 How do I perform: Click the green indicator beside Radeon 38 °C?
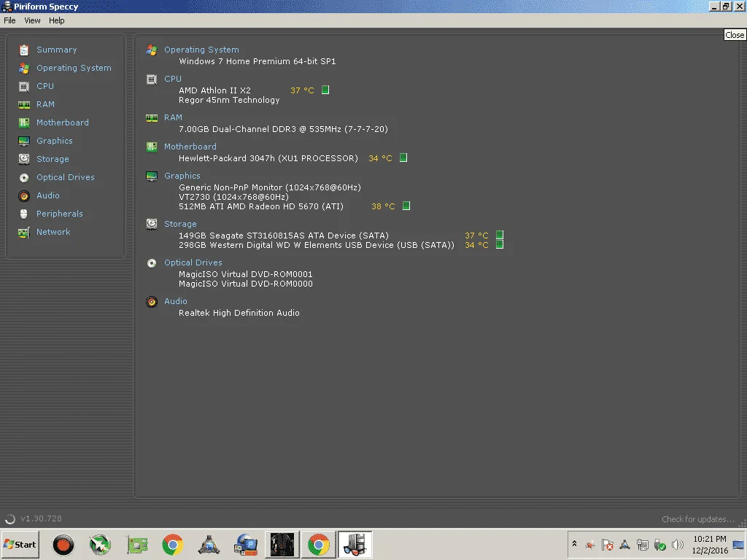pyautogui.click(x=406, y=206)
